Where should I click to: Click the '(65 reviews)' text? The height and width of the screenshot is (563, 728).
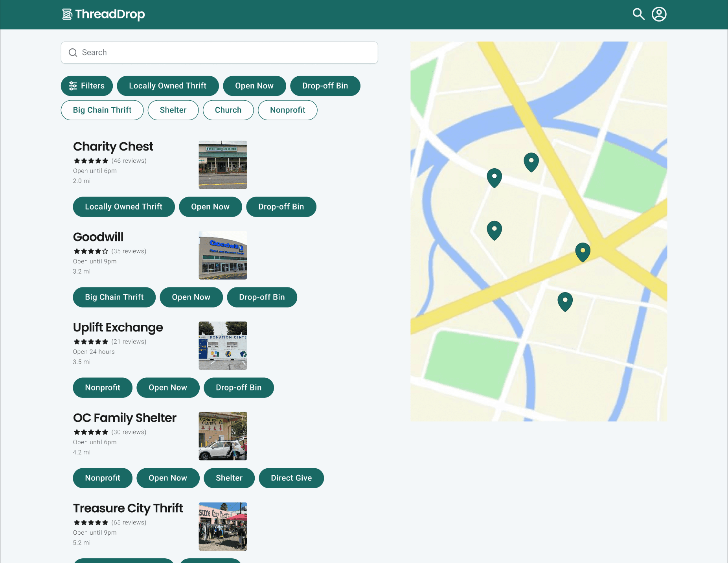[x=129, y=523]
